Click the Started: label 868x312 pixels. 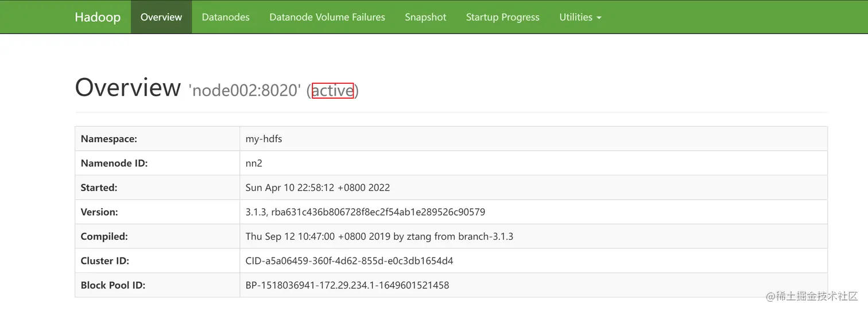pyautogui.click(x=99, y=188)
